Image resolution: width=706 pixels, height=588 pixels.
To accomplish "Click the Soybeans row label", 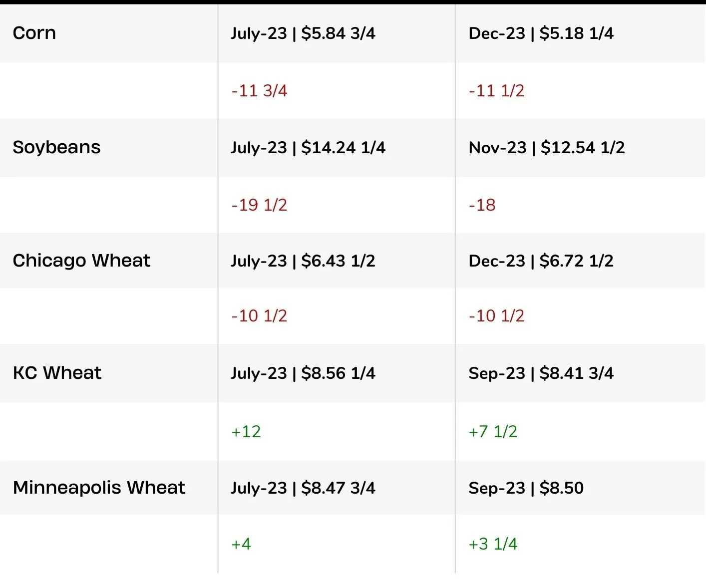I will pos(57,147).
